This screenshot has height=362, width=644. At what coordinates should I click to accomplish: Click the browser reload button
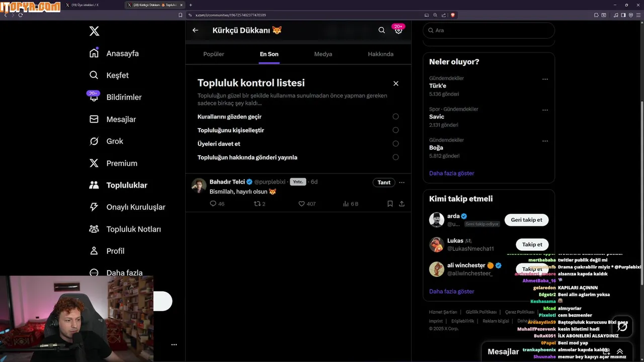(x=21, y=15)
